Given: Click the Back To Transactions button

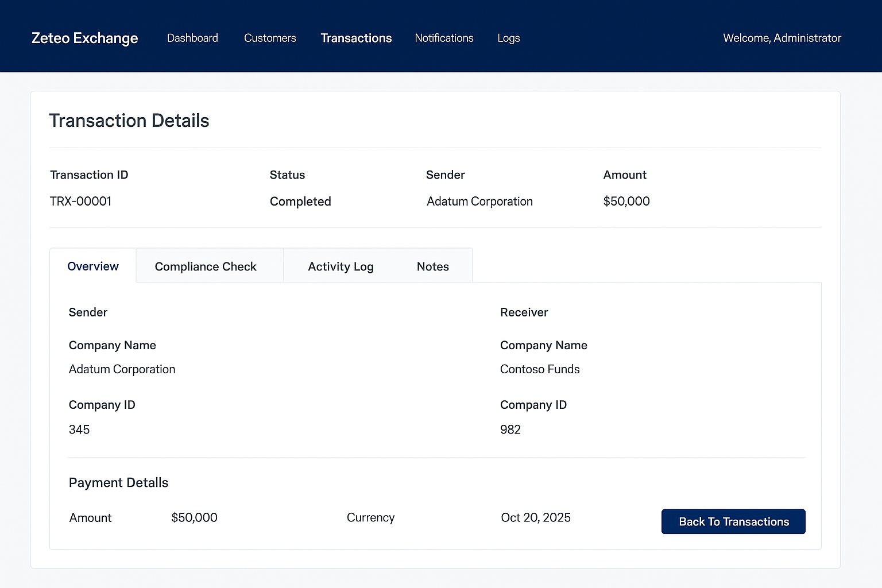Looking at the screenshot, I should click(x=733, y=521).
